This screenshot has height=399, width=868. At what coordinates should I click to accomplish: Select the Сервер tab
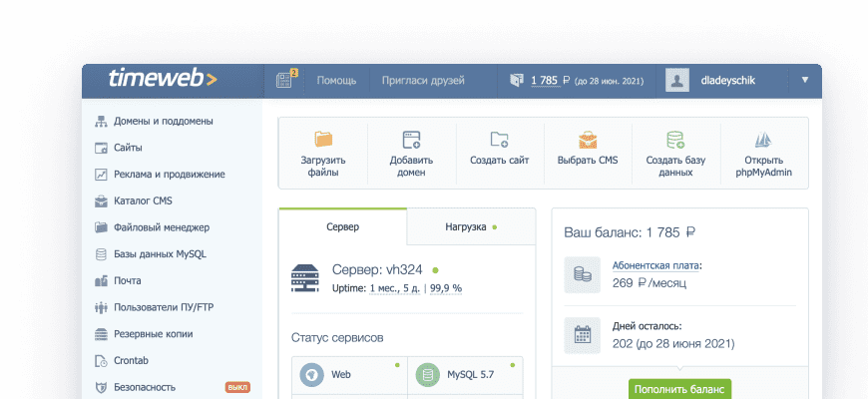coord(342,226)
